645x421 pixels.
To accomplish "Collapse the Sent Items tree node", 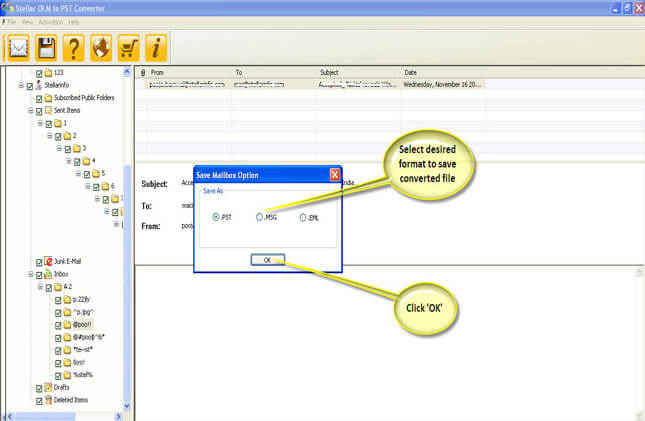I will (x=30, y=111).
